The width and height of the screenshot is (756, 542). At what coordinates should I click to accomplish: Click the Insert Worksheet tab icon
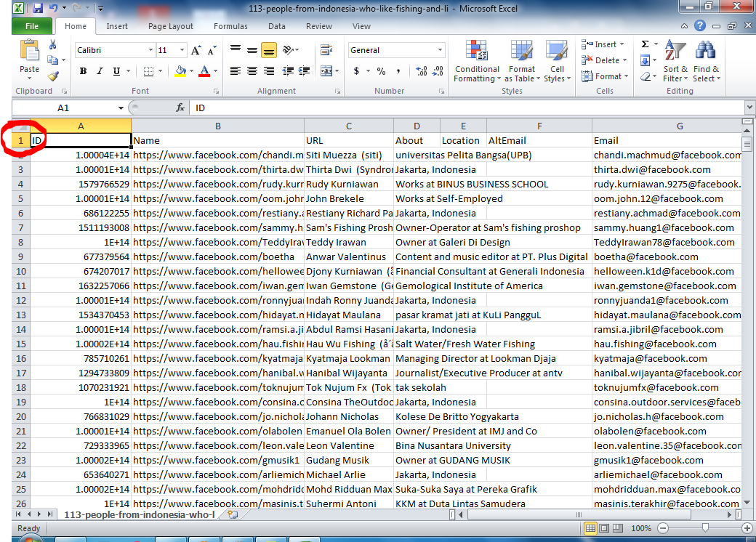tap(233, 514)
